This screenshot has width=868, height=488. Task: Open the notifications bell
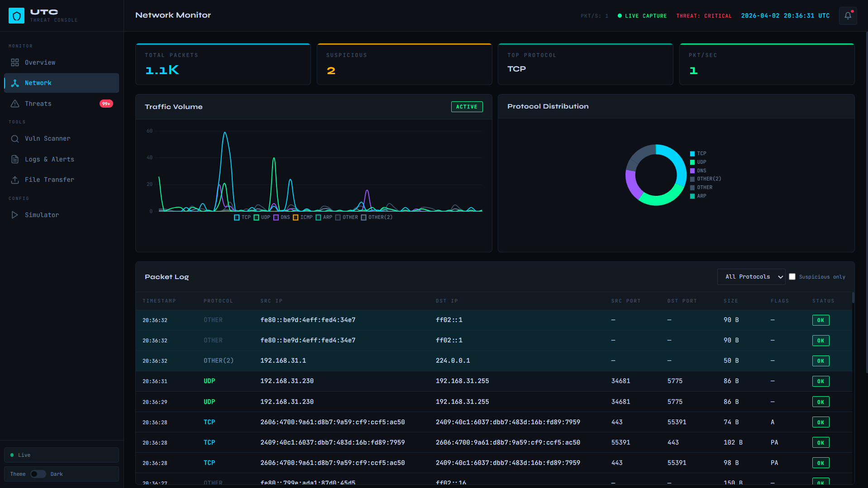pyautogui.click(x=848, y=16)
